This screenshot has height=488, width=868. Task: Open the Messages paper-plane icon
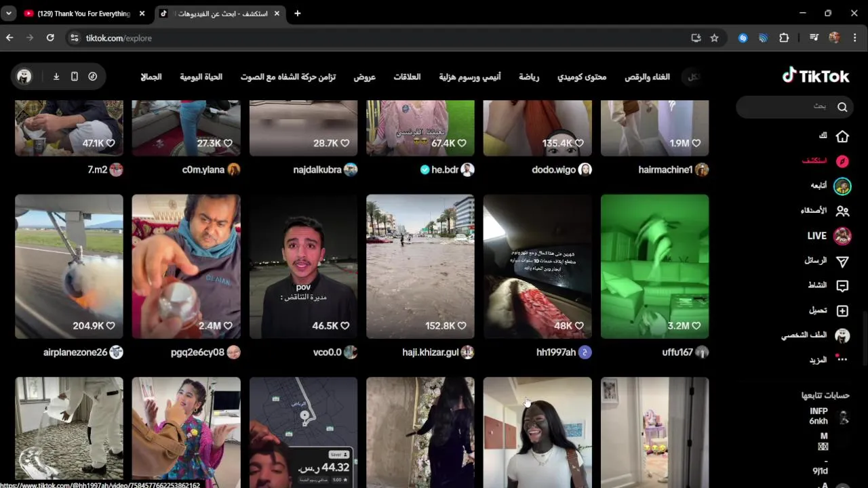(842, 261)
